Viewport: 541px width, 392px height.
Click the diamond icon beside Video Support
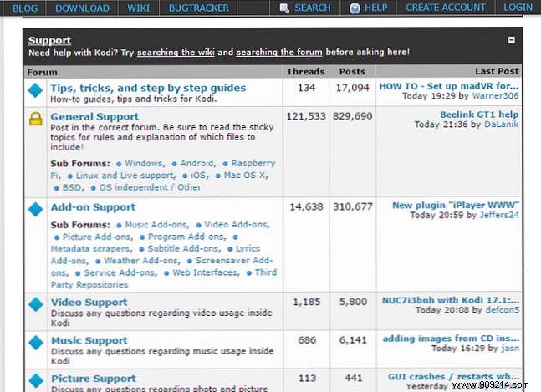tap(36, 304)
